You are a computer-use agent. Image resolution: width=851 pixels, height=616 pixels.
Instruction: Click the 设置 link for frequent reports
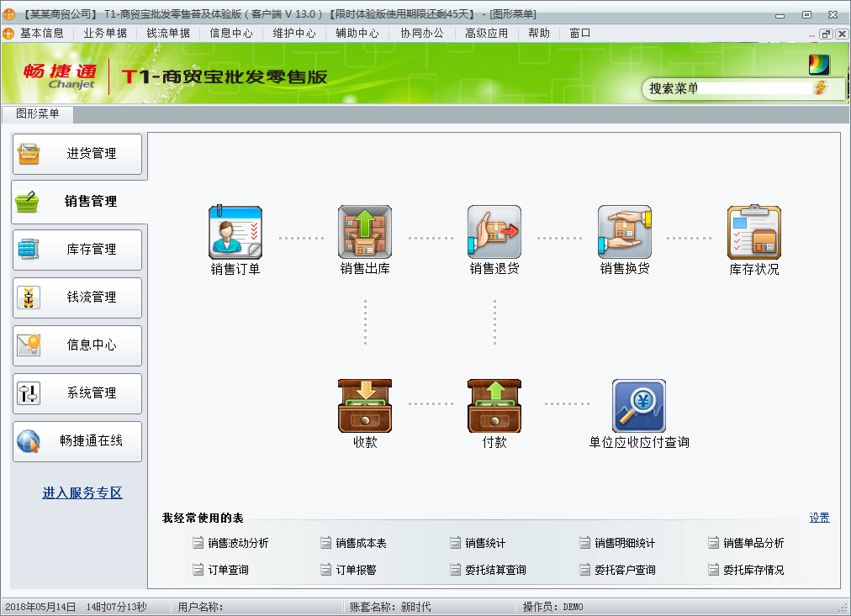(x=820, y=518)
